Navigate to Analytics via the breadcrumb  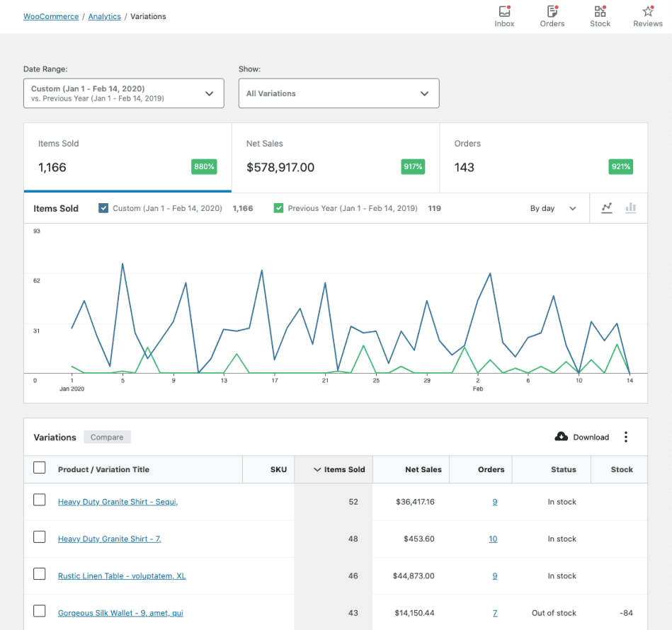tap(104, 16)
